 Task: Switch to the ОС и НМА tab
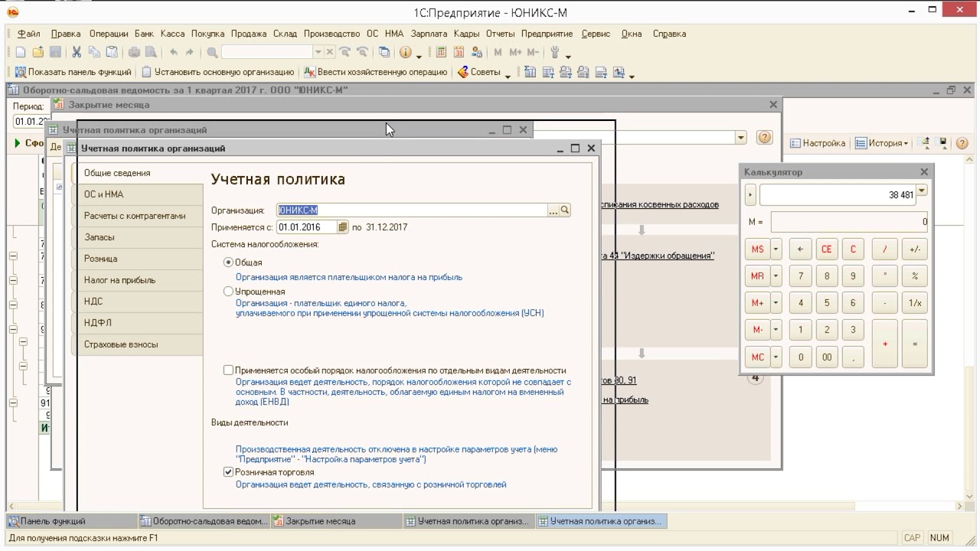coord(138,194)
